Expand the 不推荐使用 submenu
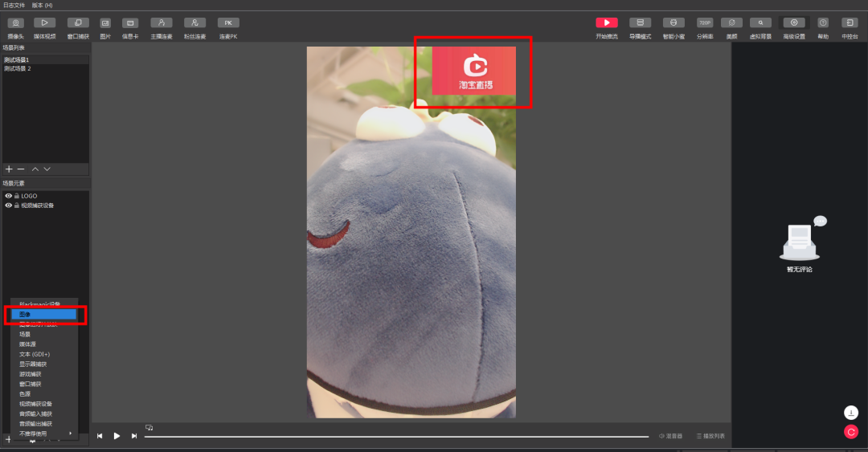This screenshot has width=868, height=452. (43, 434)
